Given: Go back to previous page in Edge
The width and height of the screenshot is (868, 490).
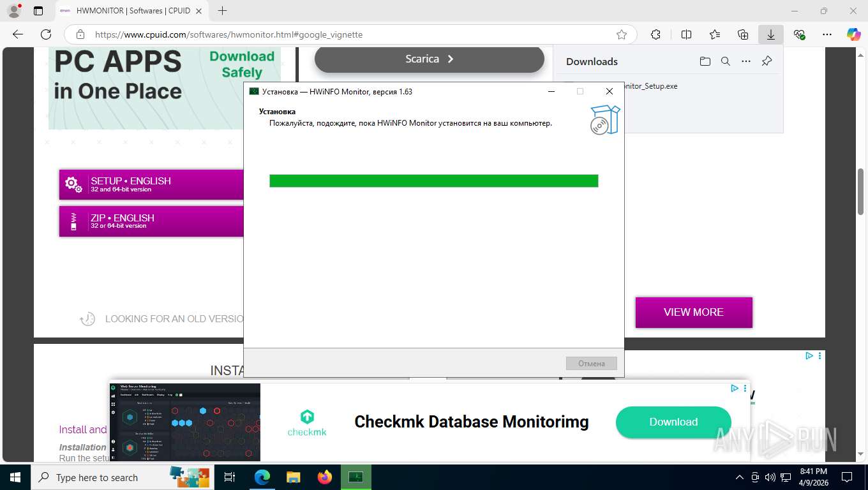Looking at the screenshot, I should [18, 34].
